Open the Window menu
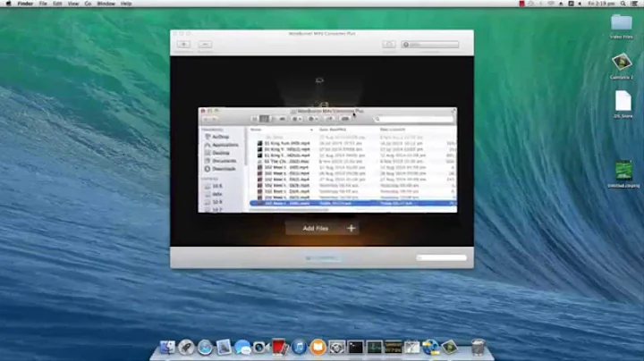Image resolution: width=644 pixels, height=361 pixels. (106, 4)
